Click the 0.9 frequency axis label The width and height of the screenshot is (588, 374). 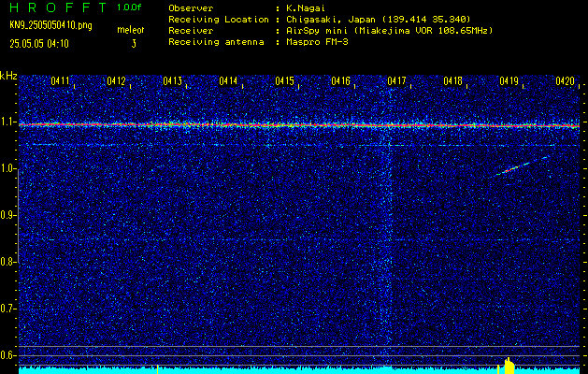click(x=7, y=215)
